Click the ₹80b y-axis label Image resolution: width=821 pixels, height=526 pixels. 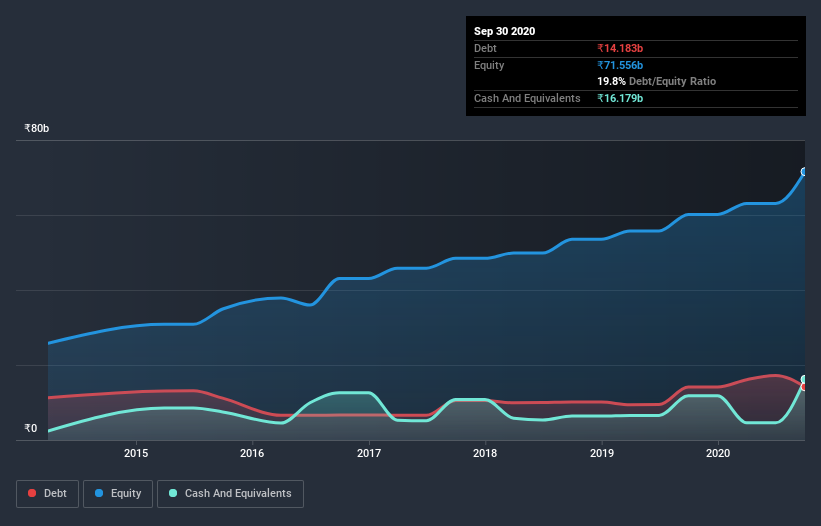tap(37, 128)
